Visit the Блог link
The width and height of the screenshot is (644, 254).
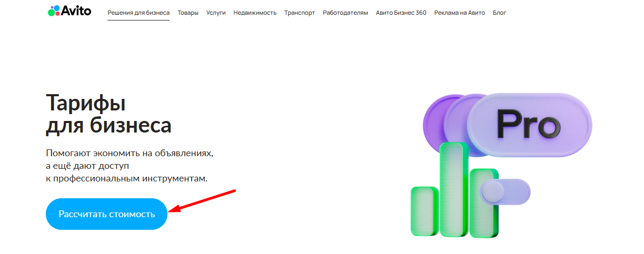(x=500, y=13)
